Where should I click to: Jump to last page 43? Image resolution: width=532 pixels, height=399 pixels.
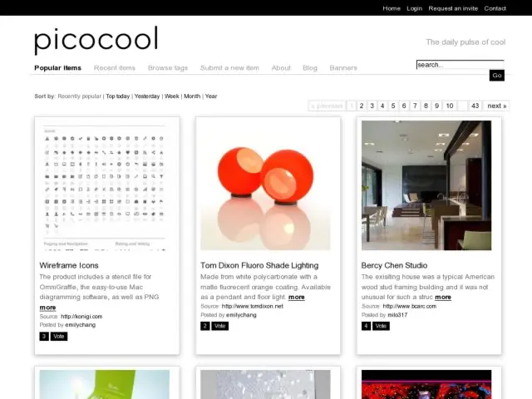pyautogui.click(x=475, y=106)
